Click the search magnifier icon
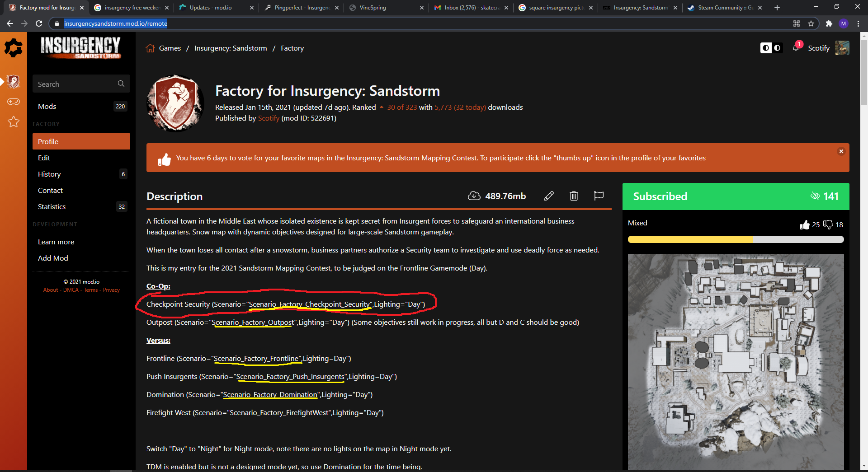The image size is (868, 472). [121, 84]
